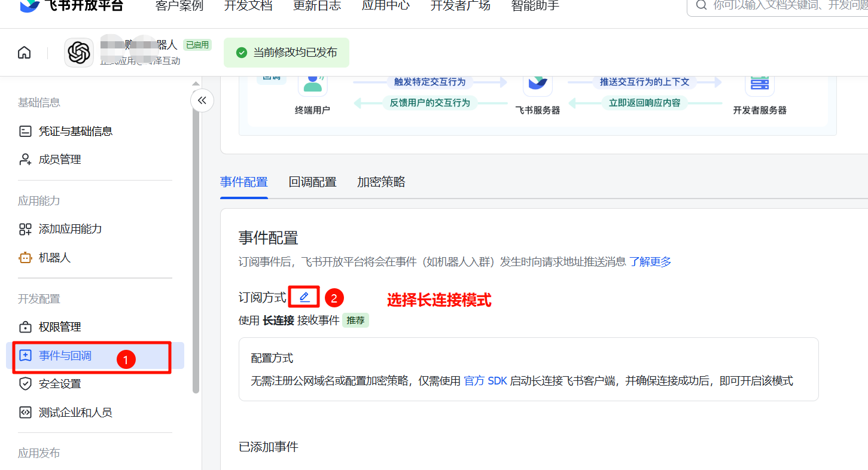
Task: Open 智能助手 from the top nav
Action: pos(535,6)
